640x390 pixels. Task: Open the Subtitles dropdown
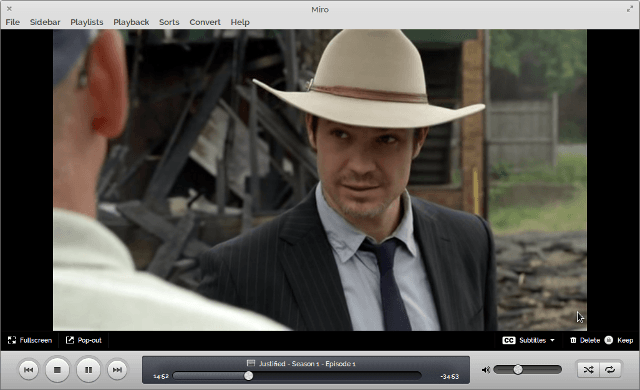coord(537,340)
